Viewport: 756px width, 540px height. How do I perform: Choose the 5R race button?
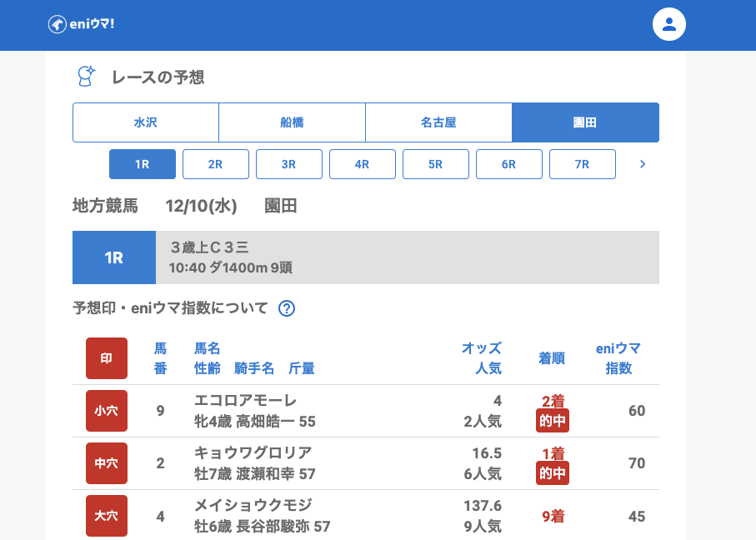[x=435, y=164]
